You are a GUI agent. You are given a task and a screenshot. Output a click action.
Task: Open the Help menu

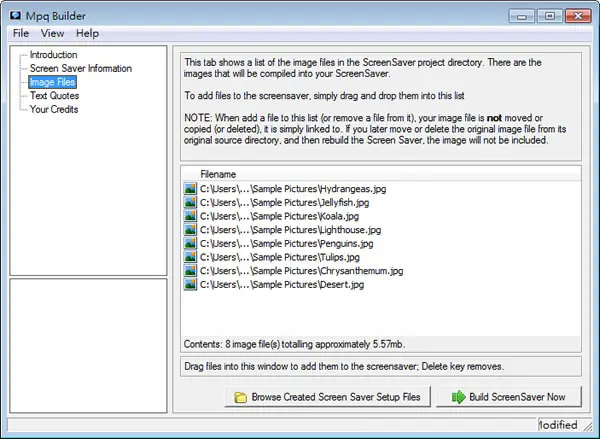[87, 33]
